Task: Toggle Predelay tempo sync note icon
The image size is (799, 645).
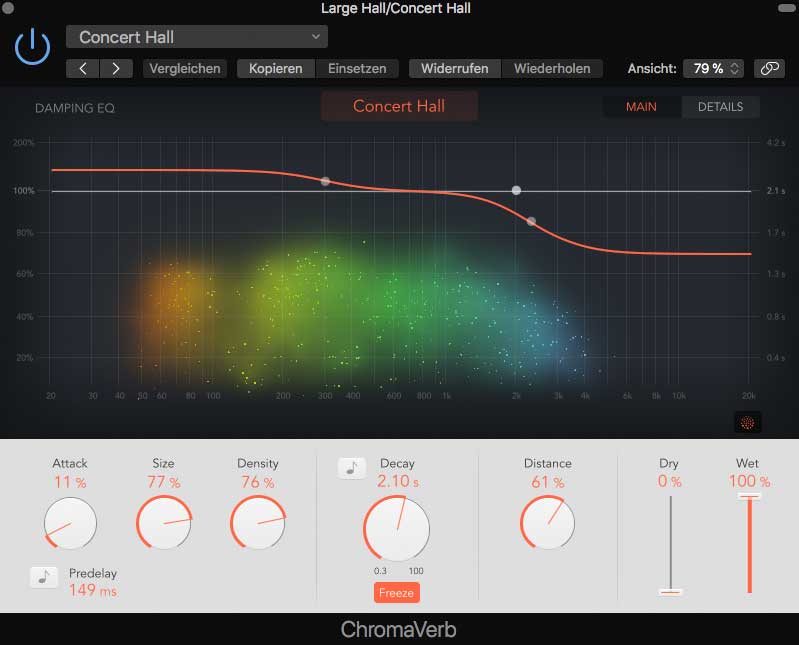Action: [x=43, y=576]
